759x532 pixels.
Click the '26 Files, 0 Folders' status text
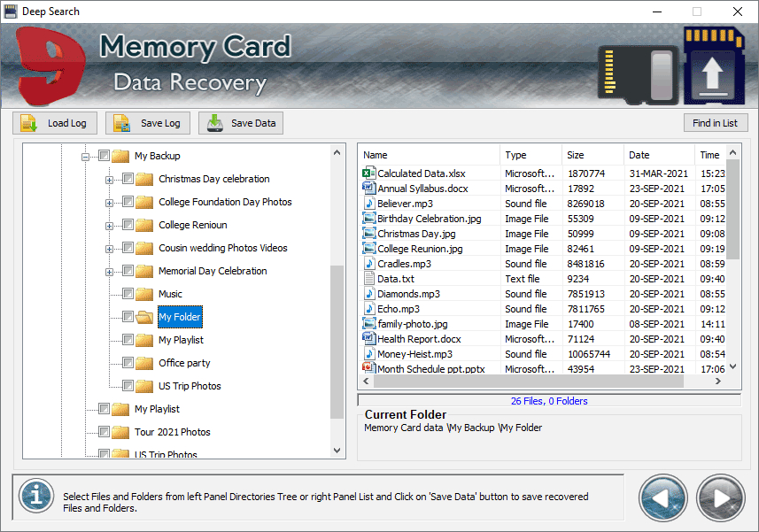(549, 401)
